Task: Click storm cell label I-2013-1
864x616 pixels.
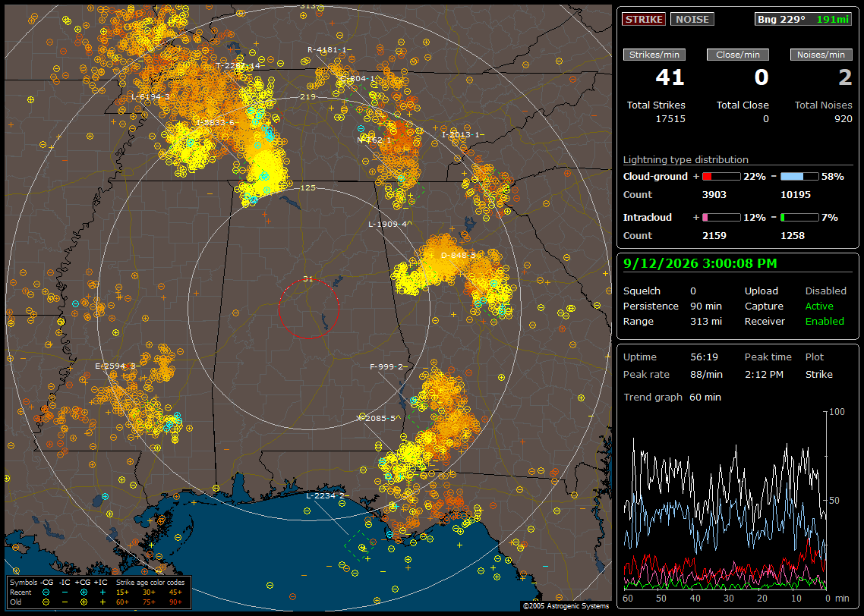Action: (460, 135)
